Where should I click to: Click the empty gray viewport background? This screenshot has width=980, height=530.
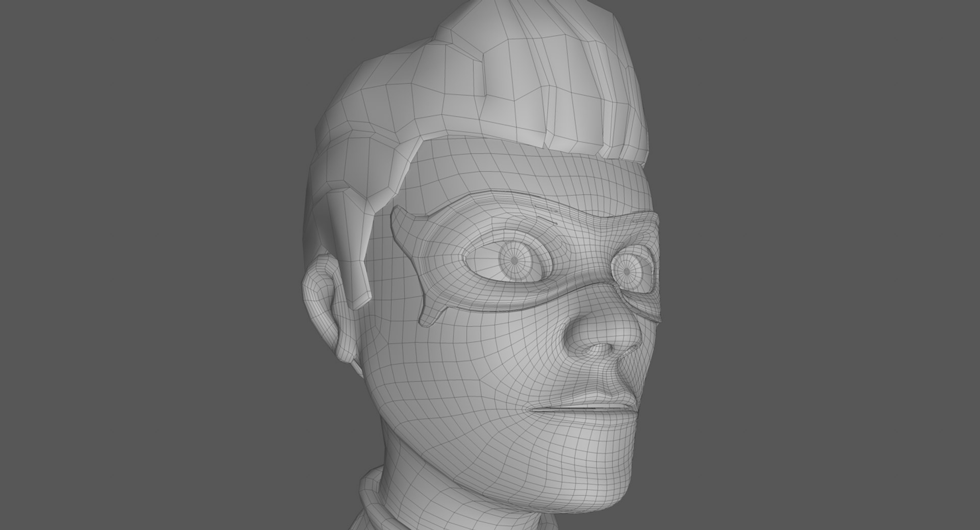pos(153,255)
